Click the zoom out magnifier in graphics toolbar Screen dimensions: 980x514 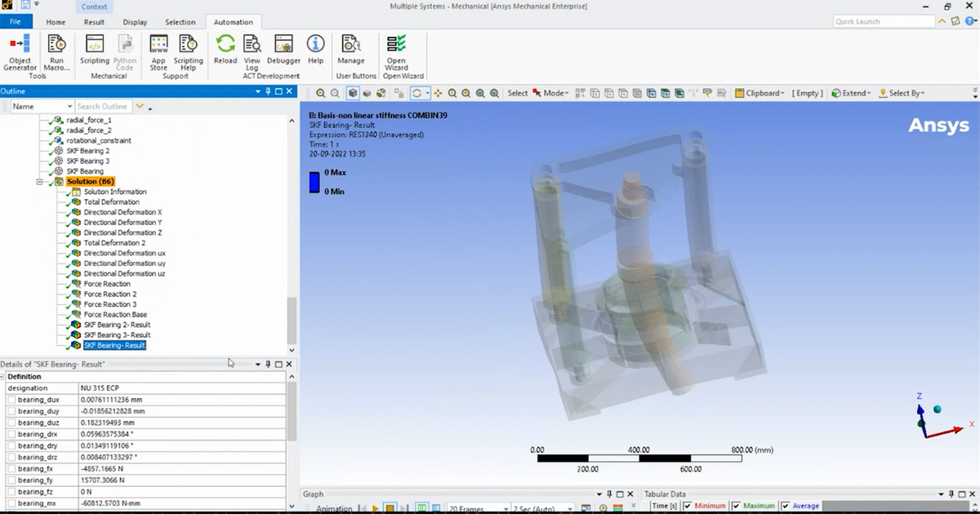tap(336, 93)
